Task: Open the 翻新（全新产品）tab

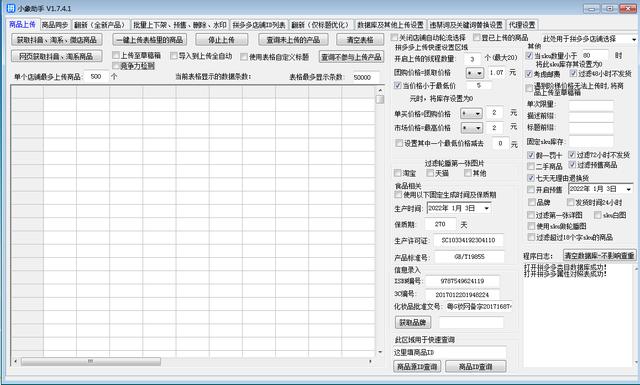Action: click(x=100, y=25)
